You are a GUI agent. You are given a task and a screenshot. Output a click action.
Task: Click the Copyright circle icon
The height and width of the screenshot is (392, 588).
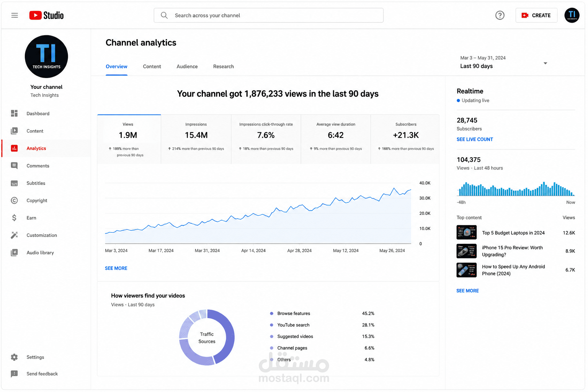tap(14, 201)
